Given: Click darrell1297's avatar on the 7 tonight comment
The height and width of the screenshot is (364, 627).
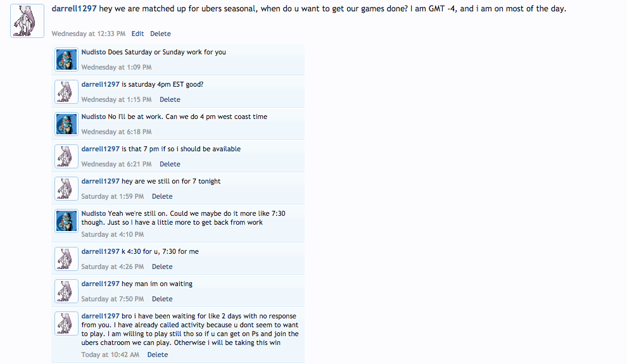Looking at the screenshot, I should [x=66, y=189].
